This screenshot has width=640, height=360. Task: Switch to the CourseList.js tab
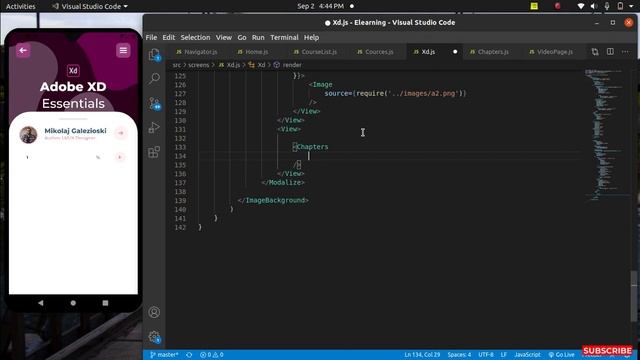coord(316,52)
